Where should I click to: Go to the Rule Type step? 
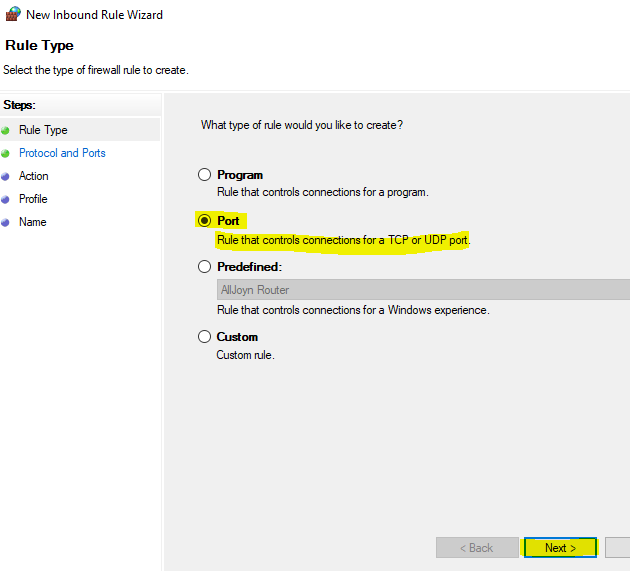[43, 130]
